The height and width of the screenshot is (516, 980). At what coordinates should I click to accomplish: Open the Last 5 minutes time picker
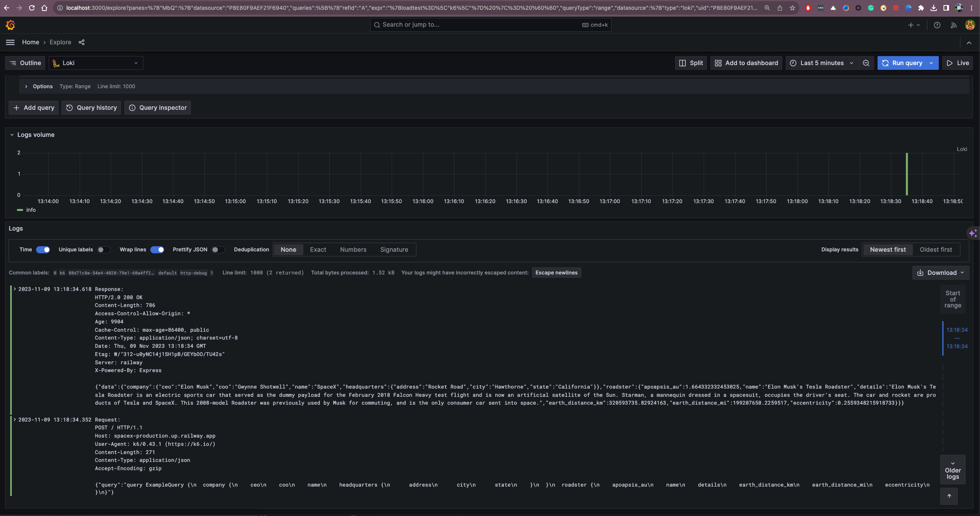point(821,63)
